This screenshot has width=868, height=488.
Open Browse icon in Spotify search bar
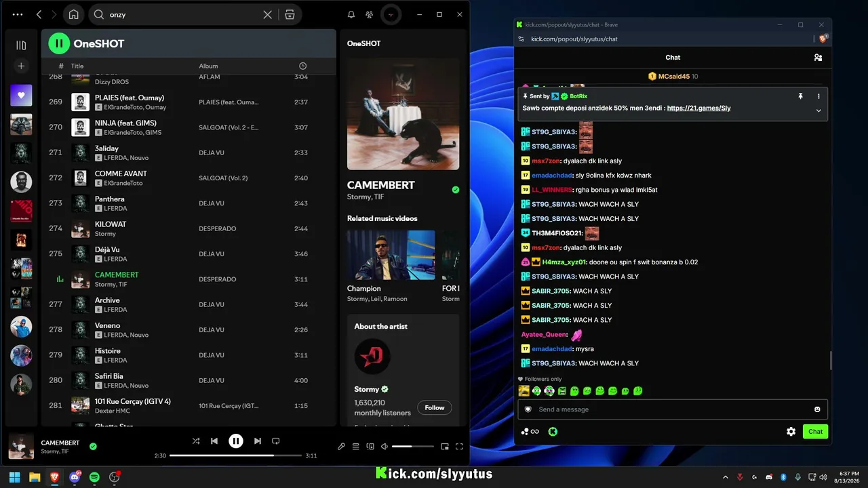click(290, 14)
